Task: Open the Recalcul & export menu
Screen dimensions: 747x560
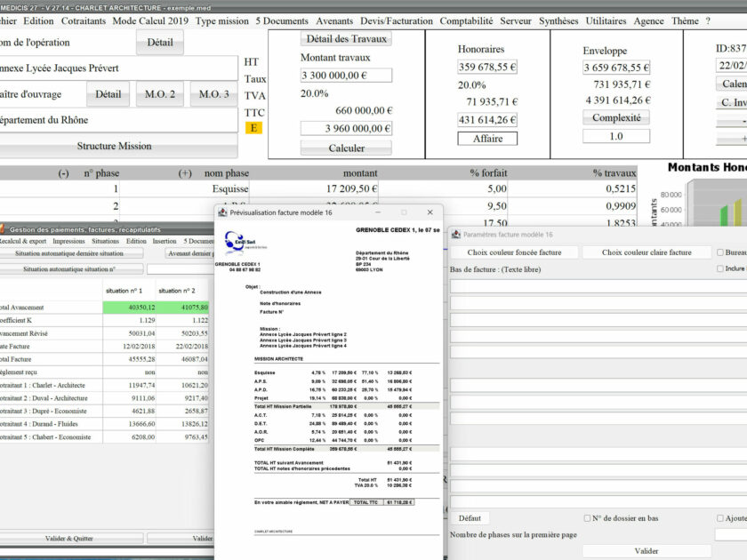Action: (22, 241)
